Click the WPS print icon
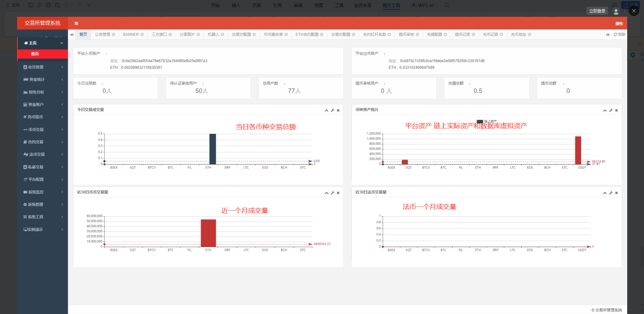 coord(48,5)
